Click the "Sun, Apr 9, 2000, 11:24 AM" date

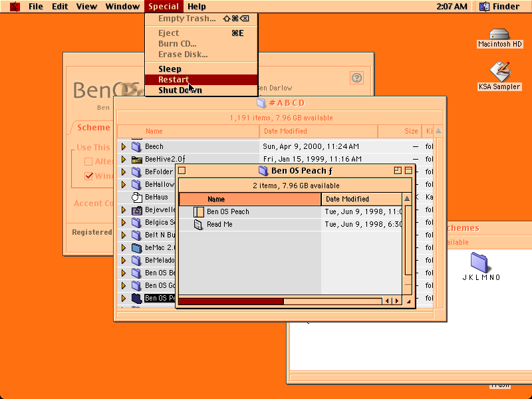[311, 146]
